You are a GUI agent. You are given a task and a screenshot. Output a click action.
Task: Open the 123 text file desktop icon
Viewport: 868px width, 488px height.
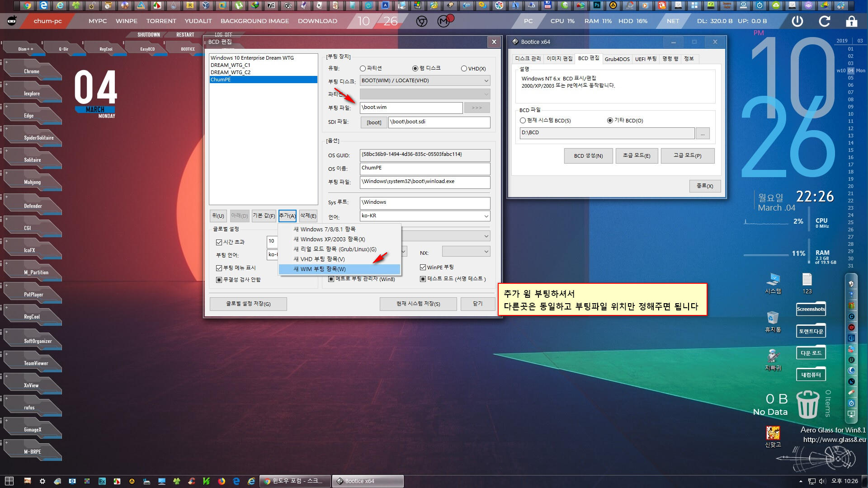click(x=807, y=283)
